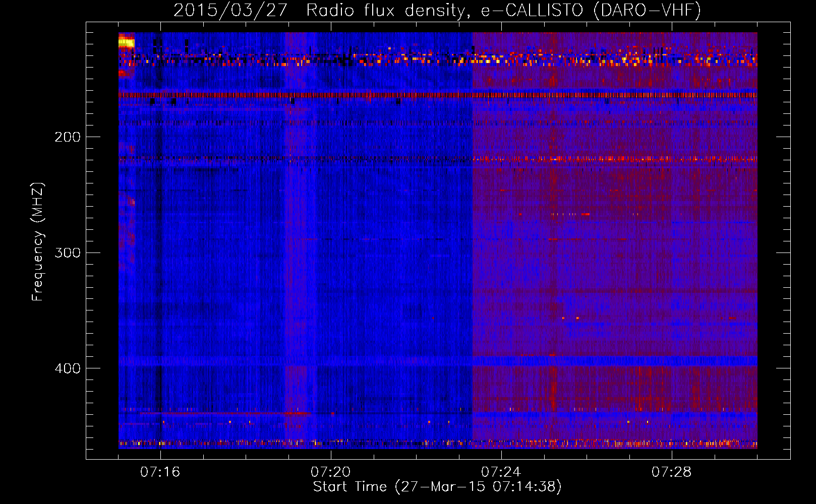Click the 07:20 time tick label
This screenshot has width=816, height=504.
(x=331, y=472)
